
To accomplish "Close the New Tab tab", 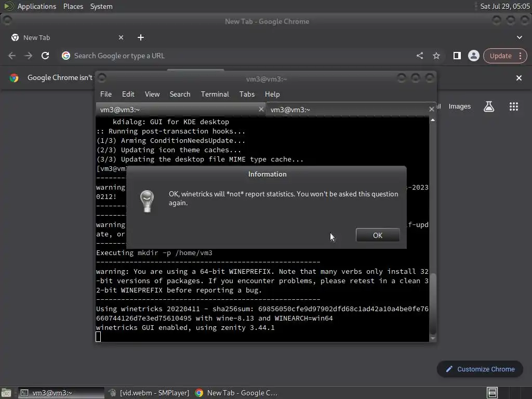I will tap(121, 37).
